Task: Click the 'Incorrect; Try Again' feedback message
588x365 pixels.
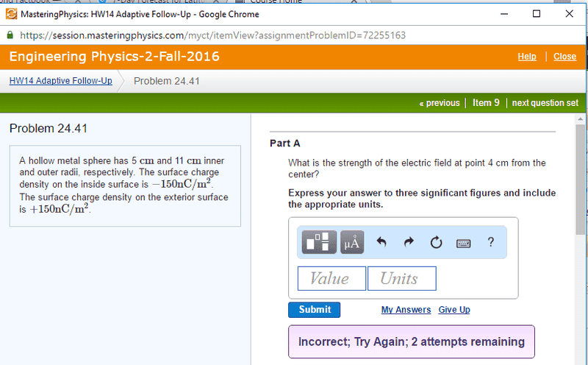Action: [x=412, y=341]
